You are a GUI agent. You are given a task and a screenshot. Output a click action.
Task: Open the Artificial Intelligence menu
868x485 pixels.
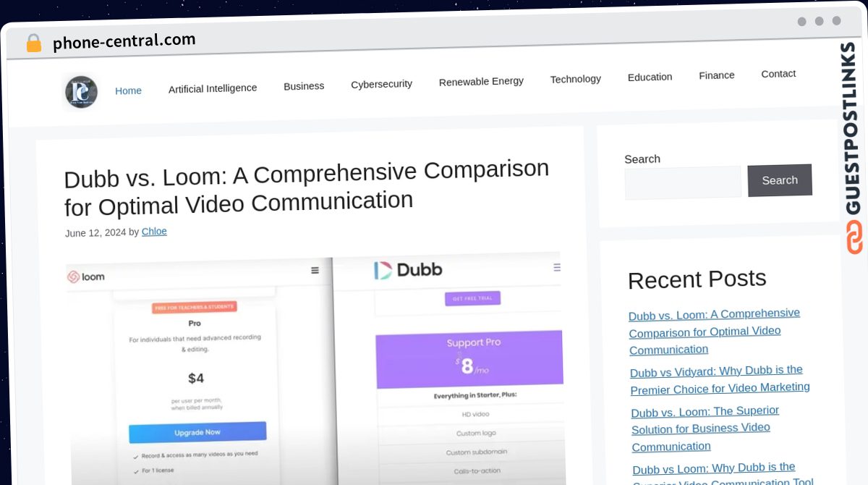(213, 88)
